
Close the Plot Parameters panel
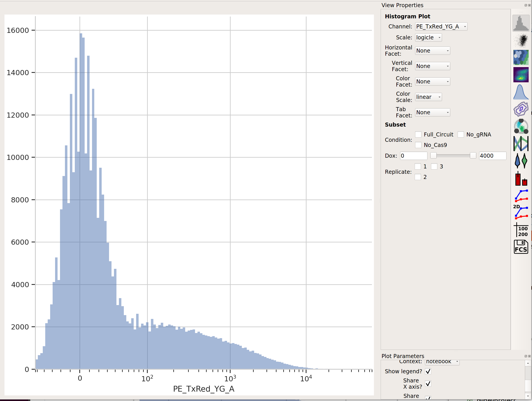[x=529, y=356]
